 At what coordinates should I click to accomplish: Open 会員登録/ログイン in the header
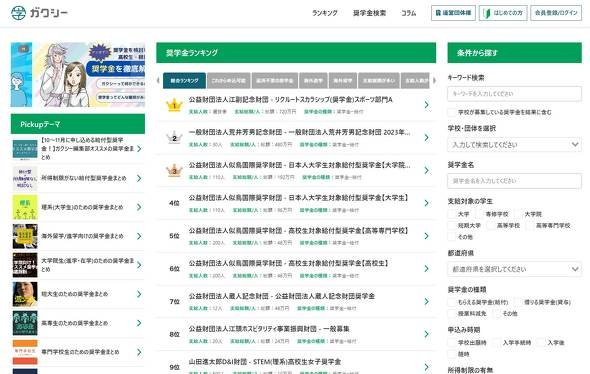point(556,13)
